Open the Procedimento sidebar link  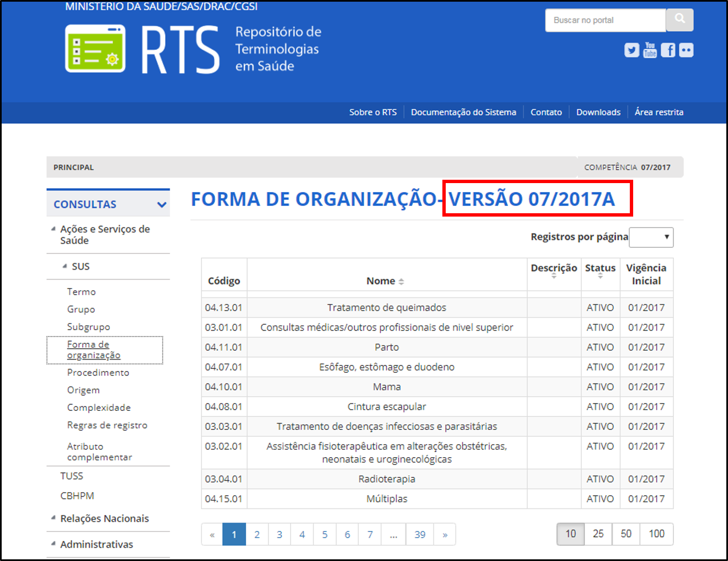click(x=98, y=373)
